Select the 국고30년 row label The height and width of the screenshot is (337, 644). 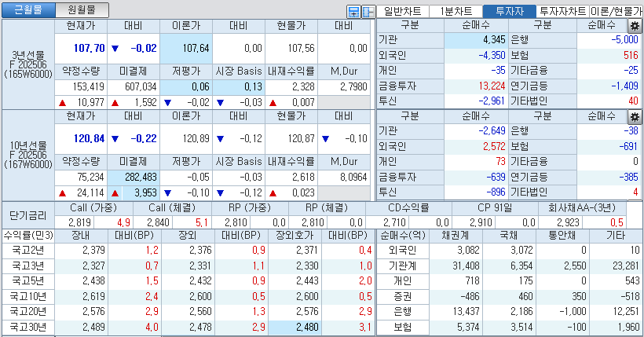[x=28, y=328]
